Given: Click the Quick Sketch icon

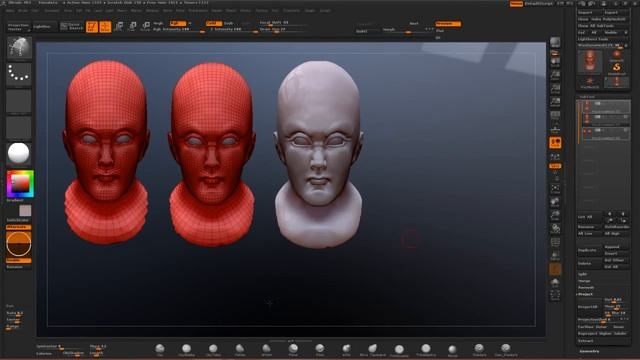Looking at the screenshot, I should tap(71, 27).
